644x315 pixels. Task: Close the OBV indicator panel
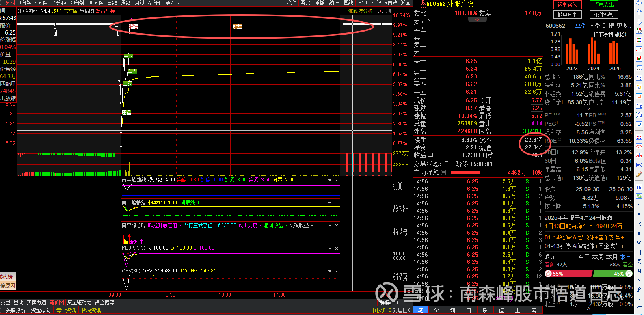click(x=337, y=271)
